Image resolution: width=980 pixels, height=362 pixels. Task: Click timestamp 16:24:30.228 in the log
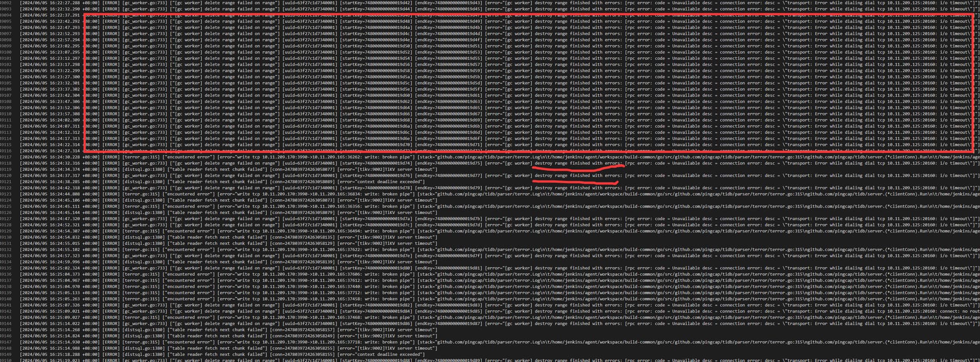point(65,157)
